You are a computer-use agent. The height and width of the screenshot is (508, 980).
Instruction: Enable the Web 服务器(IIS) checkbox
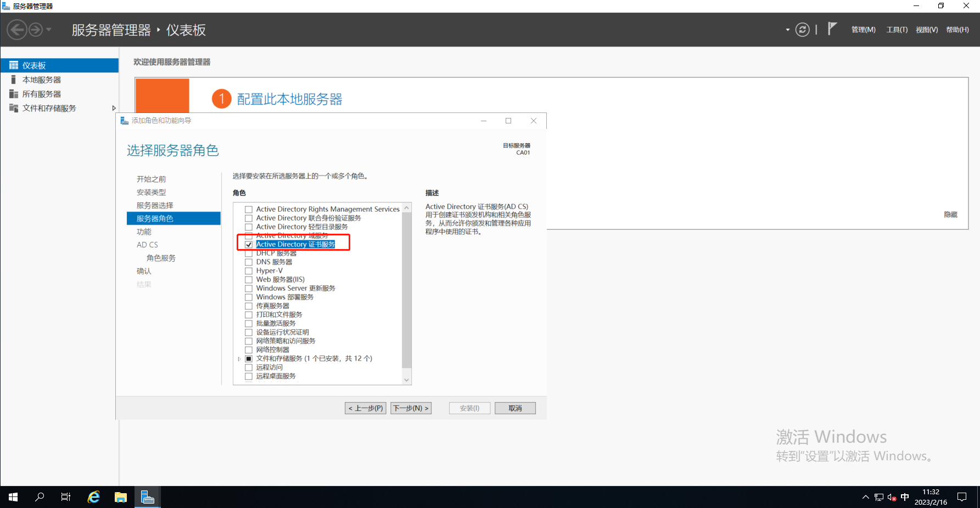pos(249,280)
